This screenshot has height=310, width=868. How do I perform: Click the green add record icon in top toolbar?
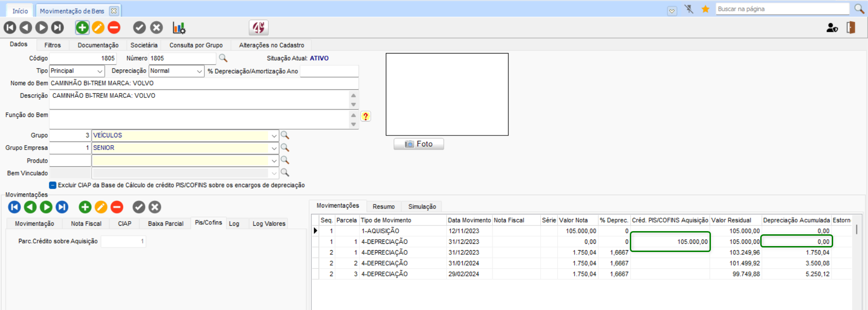tap(82, 28)
